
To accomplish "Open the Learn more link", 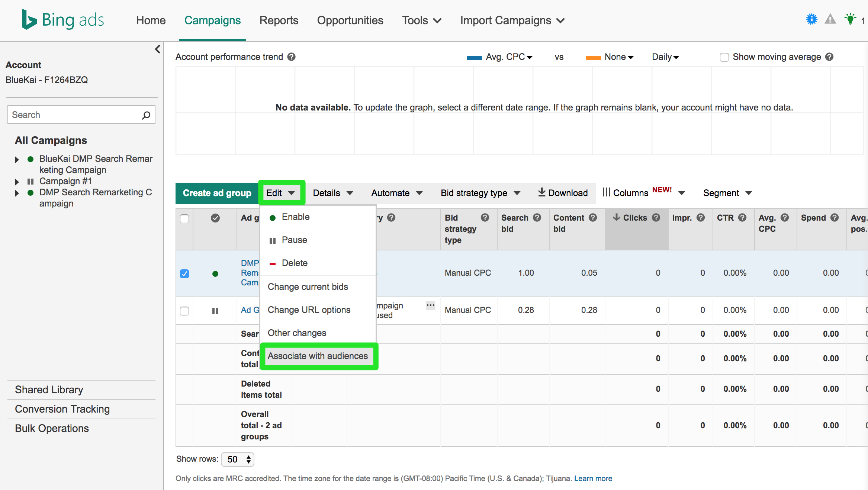I will click(593, 478).
